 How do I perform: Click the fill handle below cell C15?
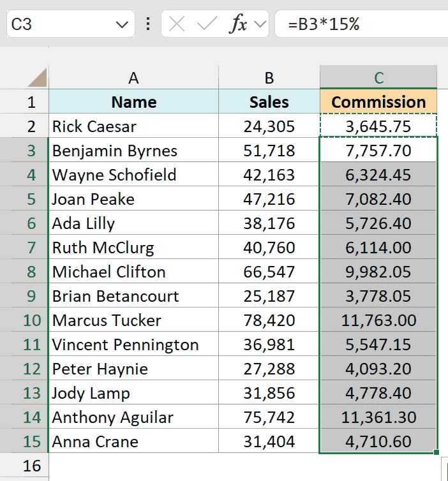coord(437,452)
